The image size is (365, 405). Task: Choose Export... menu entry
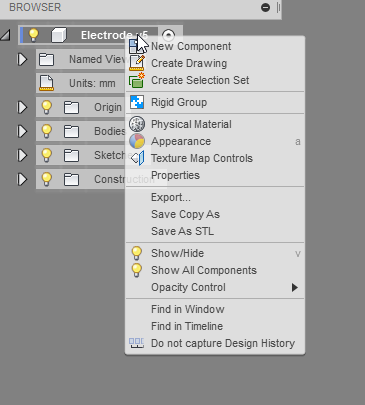215,197
